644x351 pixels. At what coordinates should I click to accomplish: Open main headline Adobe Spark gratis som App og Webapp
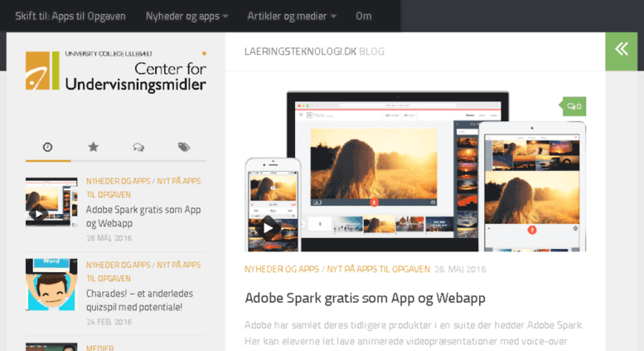click(365, 298)
